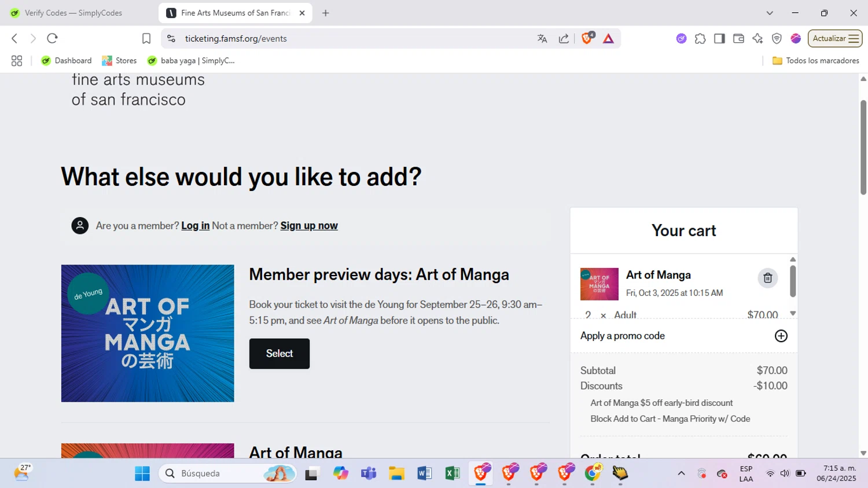The image size is (868, 488).
Task: Open the baba yaga | SimplyC... bookmark
Action: (191, 61)
